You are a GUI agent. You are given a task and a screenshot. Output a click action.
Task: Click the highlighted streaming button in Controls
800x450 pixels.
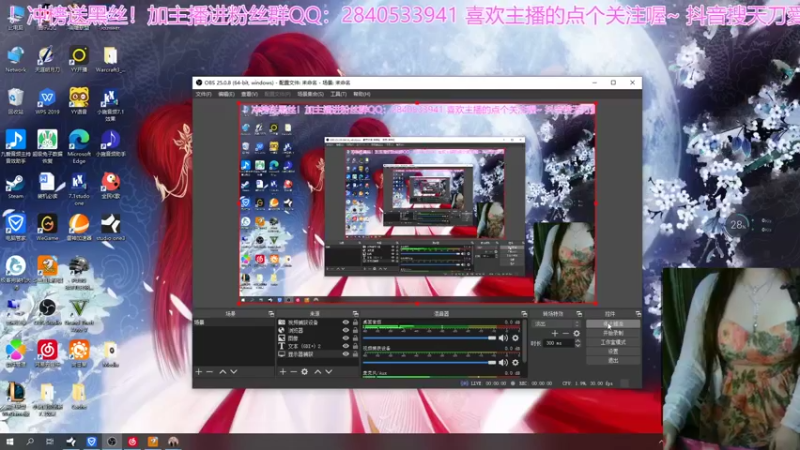613,324
